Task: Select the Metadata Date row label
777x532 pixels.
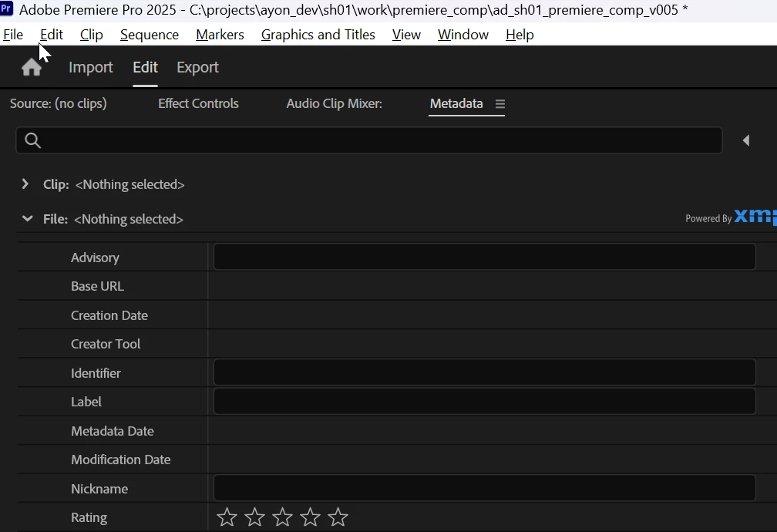Action: (113, 431)
